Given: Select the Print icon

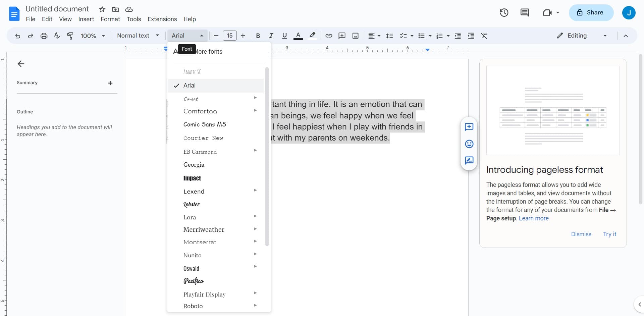Looking at the screenshot, I should [x=44, y=36].
